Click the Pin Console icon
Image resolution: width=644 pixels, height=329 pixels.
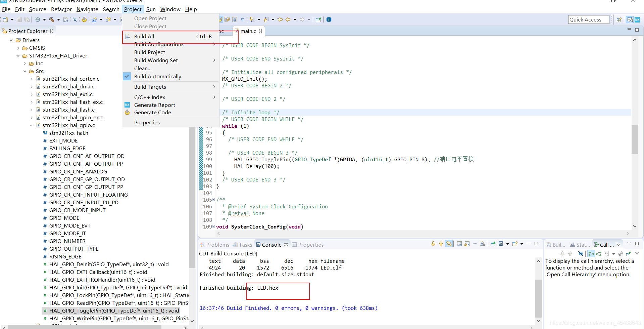[493, 244]
